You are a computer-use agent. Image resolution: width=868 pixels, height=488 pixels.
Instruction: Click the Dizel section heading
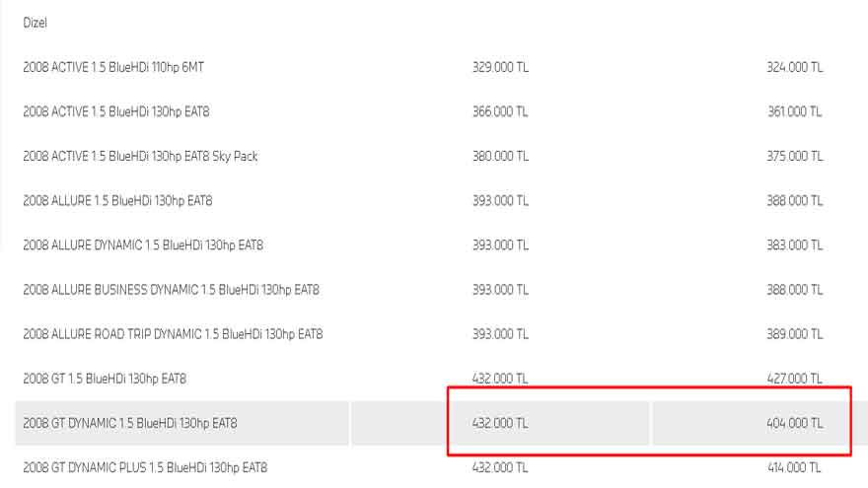coord(35,23)
